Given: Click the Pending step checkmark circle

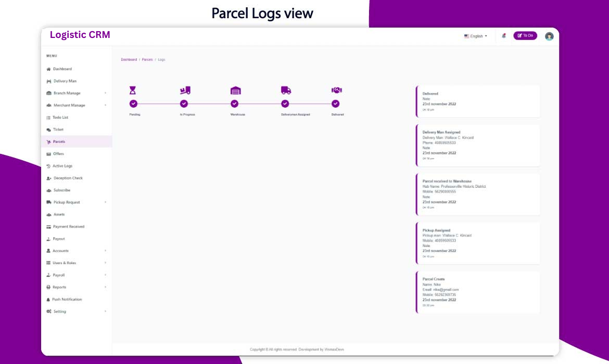Looking at the screenshot, I should [133, 103].
